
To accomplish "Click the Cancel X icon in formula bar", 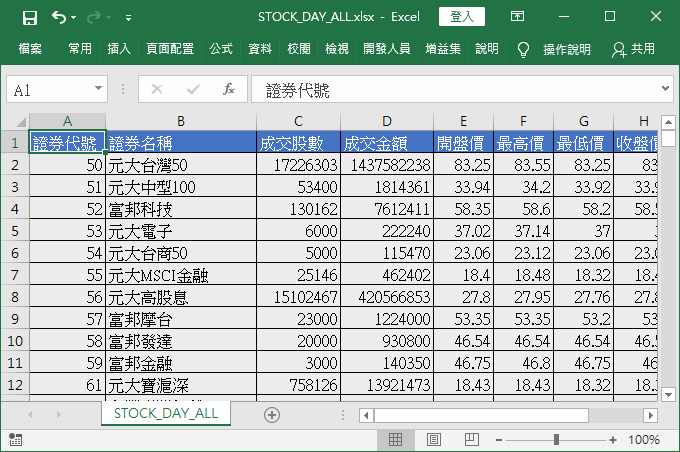I will pyautogui.click(x=157, y=89).
